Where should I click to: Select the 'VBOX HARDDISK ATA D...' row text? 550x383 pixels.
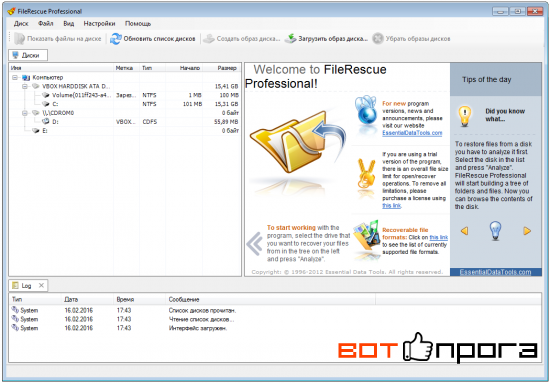point(76,86)
